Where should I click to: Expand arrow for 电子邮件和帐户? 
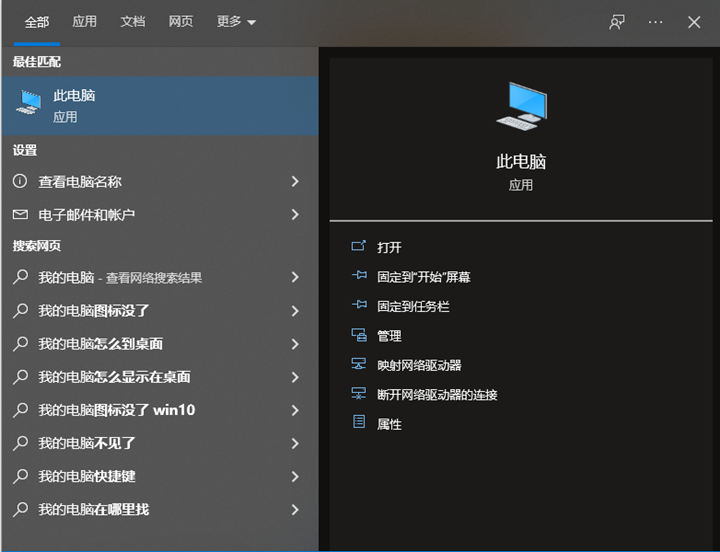[x=295, y=214]
